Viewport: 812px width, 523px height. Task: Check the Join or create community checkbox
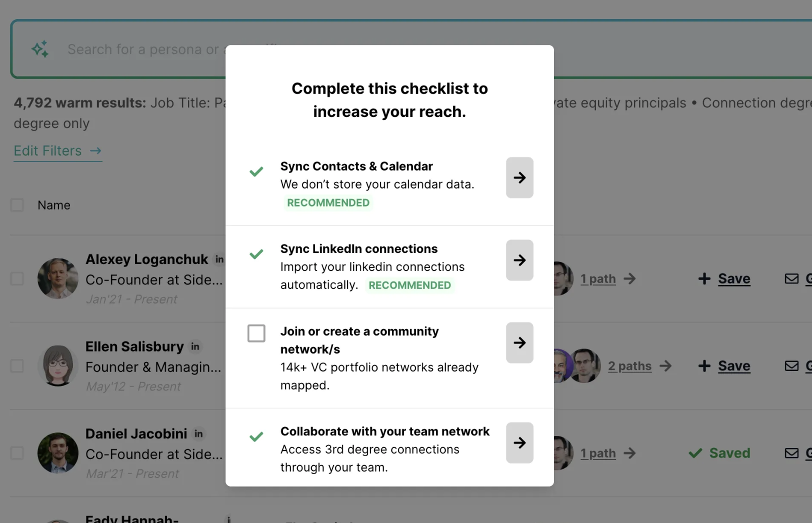[256, 333]
